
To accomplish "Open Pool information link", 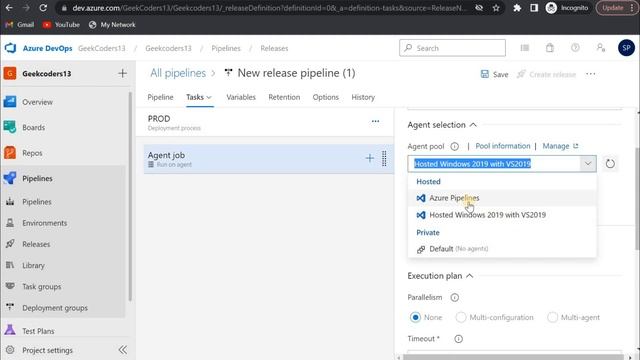I will pyautogui.click(x=502, y=146).
